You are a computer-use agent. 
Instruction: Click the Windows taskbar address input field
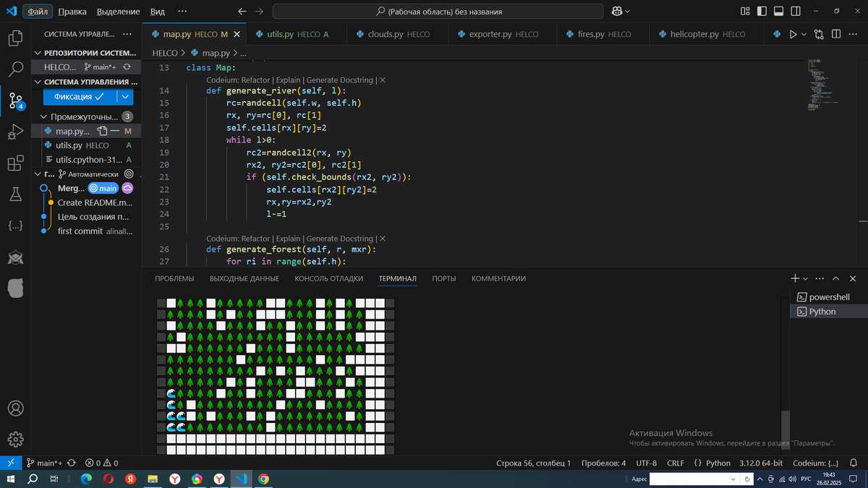pyautogui.click(x=695, y=479)
